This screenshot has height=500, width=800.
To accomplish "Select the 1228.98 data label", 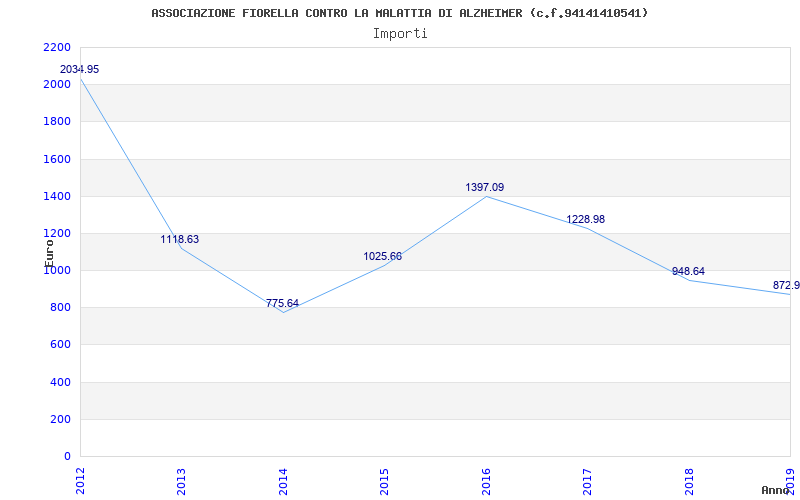I will (x=586, y=219).
